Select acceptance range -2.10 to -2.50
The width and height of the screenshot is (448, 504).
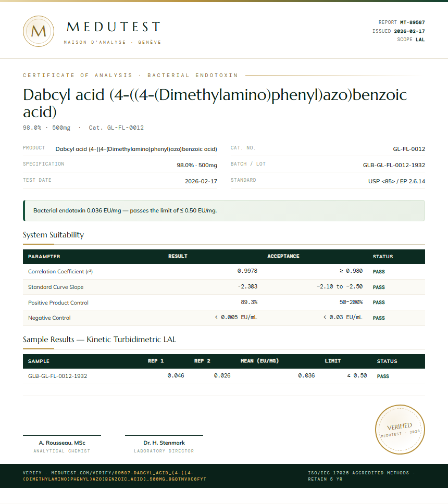(340, 286)
